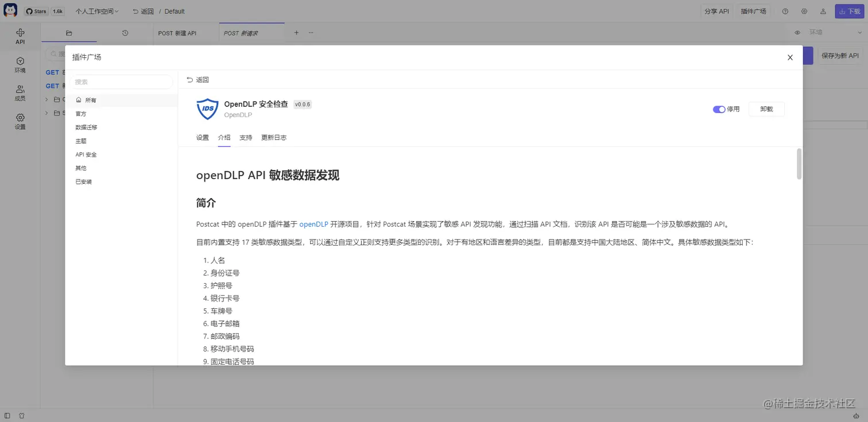Image resolution: width=868 pixels, height=422 pixels.
Task: Expand the second collapsed folder in tree
Action: click(x=46, y=113)
